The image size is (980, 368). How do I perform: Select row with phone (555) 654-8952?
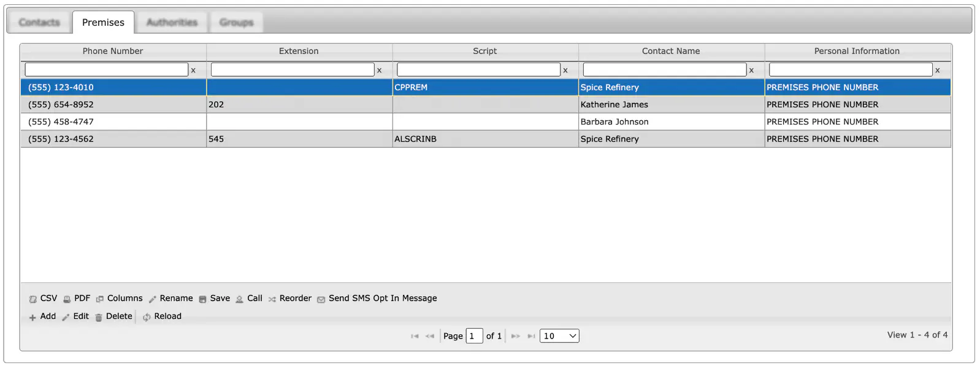[486, 105]
